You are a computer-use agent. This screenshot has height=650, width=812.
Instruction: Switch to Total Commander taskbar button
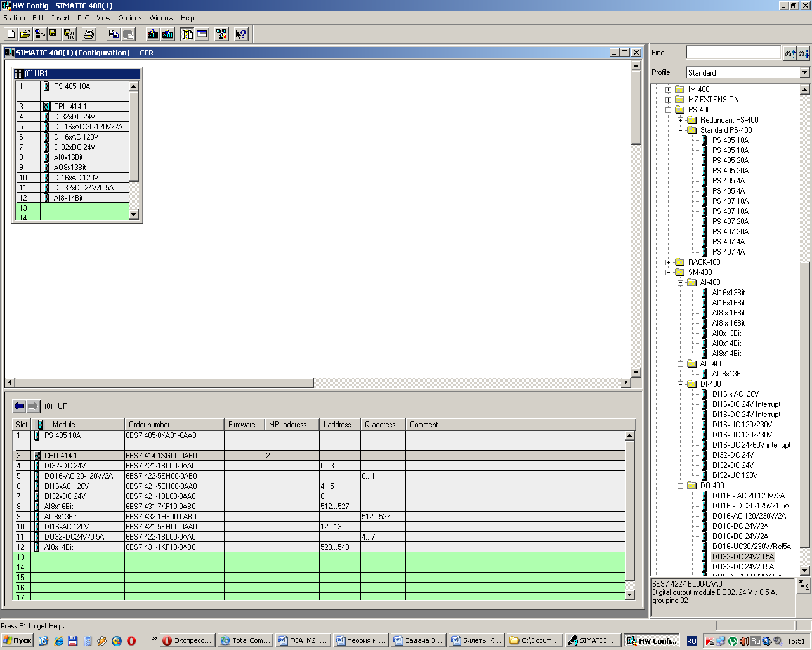pyautogui.click(x=246, y=640)
